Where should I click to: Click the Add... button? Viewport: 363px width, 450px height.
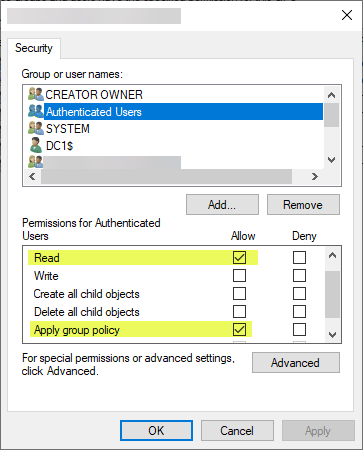click(222, 205)
